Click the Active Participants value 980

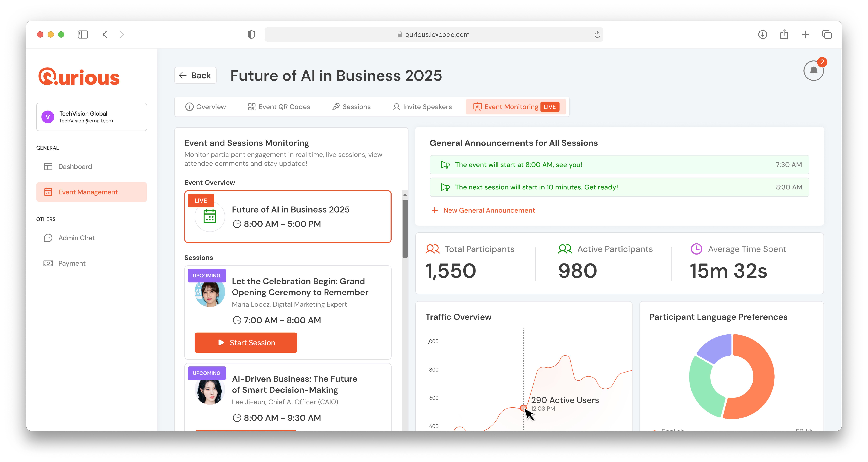(x=578, y=271)
